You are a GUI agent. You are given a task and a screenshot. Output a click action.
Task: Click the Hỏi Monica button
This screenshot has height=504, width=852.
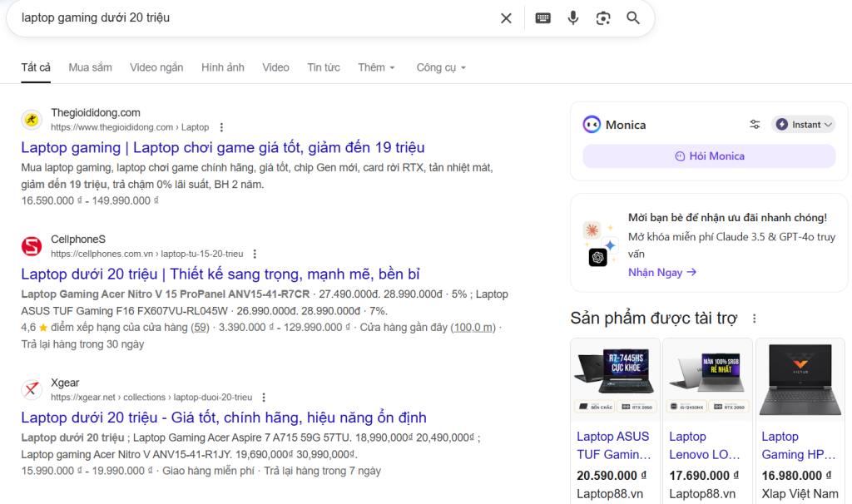[709, 156]
